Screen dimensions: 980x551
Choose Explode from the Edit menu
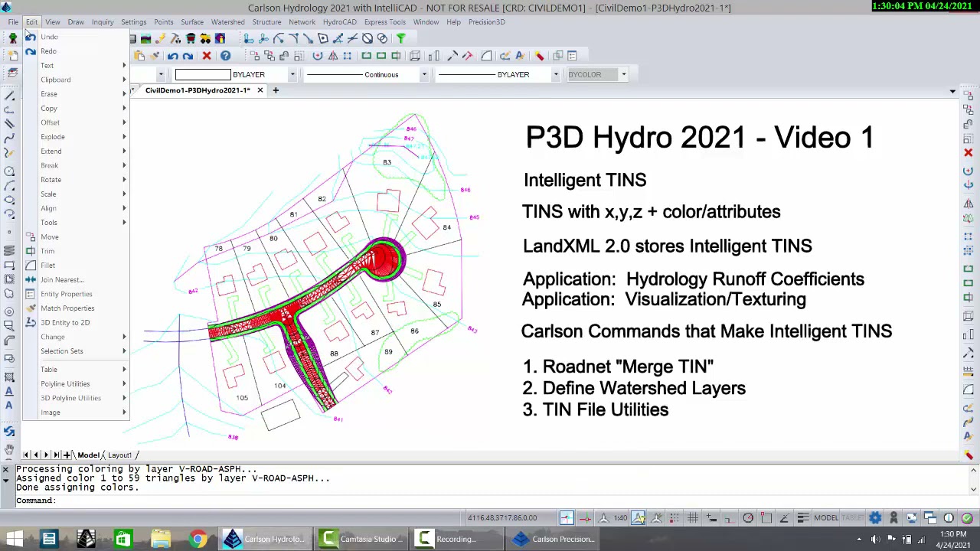77,137
